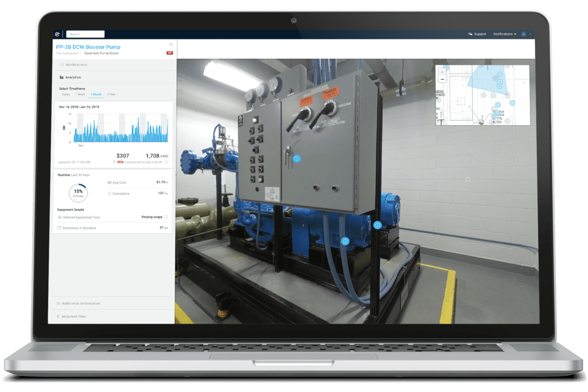This screenshot has height=392, width=588.
Task: Click the minimap zoom in button
Action: (442, 72)
